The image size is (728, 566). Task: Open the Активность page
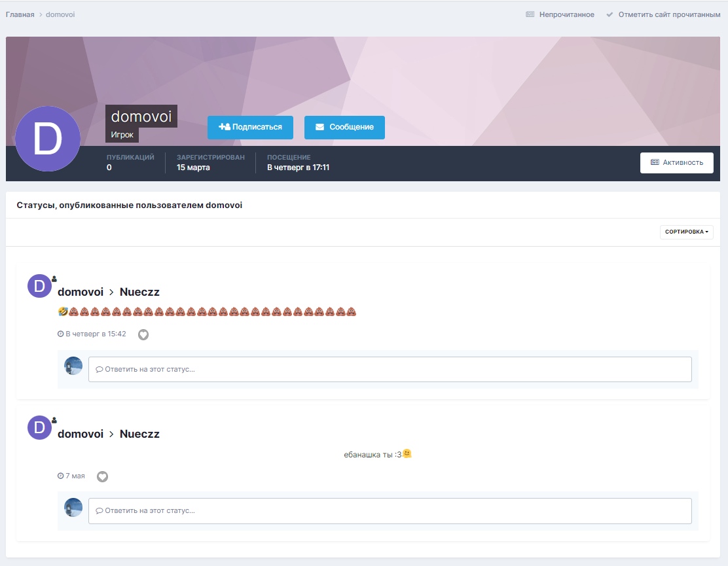(x=676, y=163)
